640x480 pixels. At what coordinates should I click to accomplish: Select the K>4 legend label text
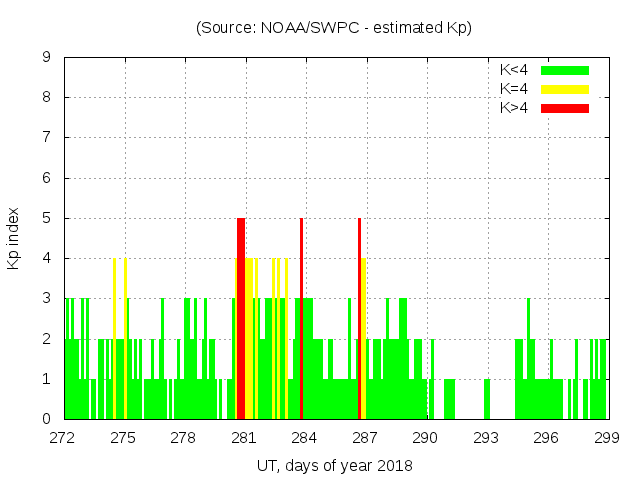coord(516,108)
